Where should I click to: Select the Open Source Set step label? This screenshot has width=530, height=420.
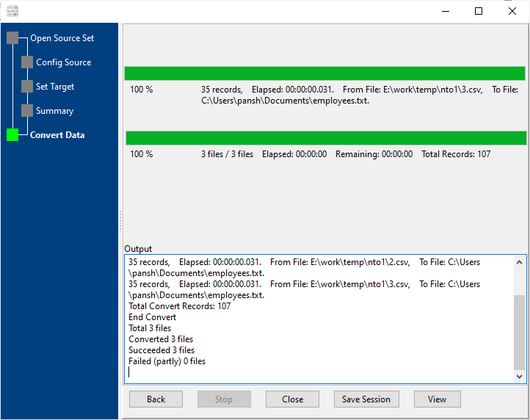[62, 38]
